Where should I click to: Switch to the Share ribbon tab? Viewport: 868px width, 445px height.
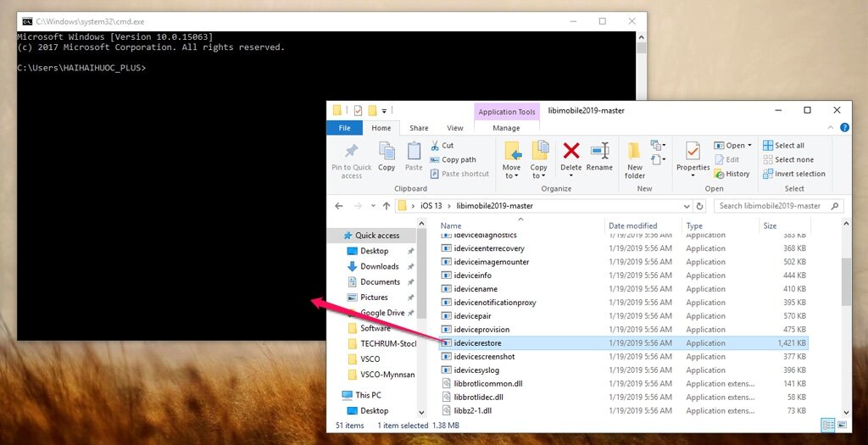[x=419, y=128]
